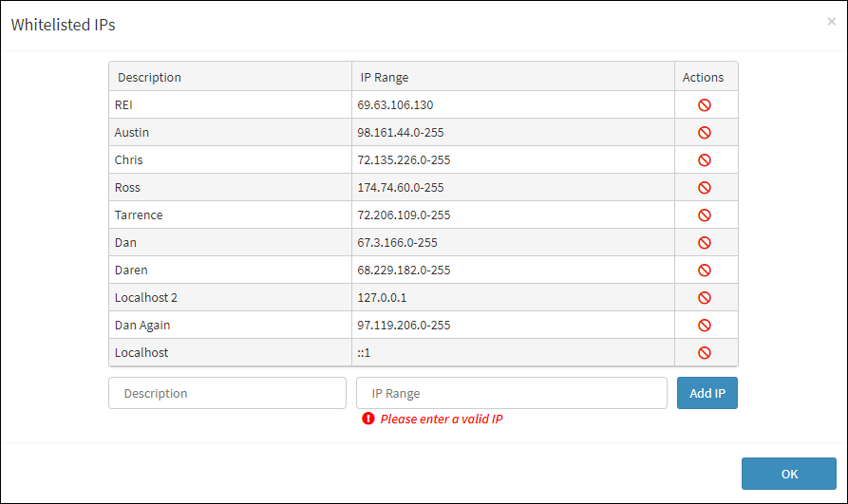The height and width of the screenshot is (504, 848).
Task: Click IP value 127.0.0.1
Action: pyautogui.click(x=382, y=298)
